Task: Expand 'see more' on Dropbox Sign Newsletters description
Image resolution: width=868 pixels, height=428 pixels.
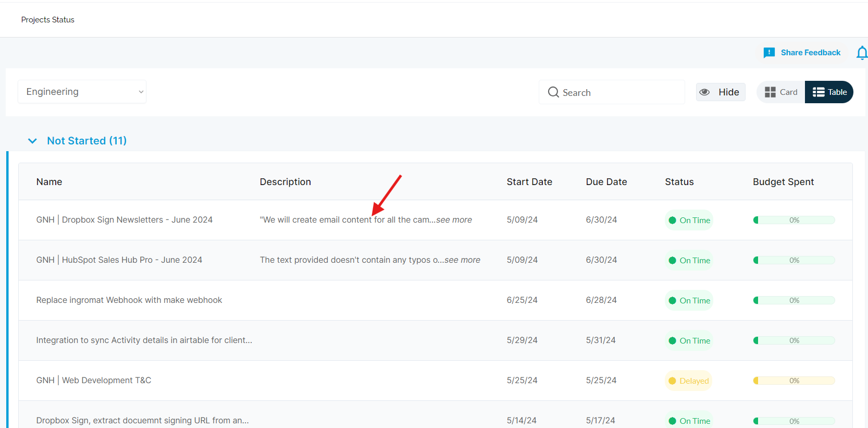Action: click(x=454, y=220)
